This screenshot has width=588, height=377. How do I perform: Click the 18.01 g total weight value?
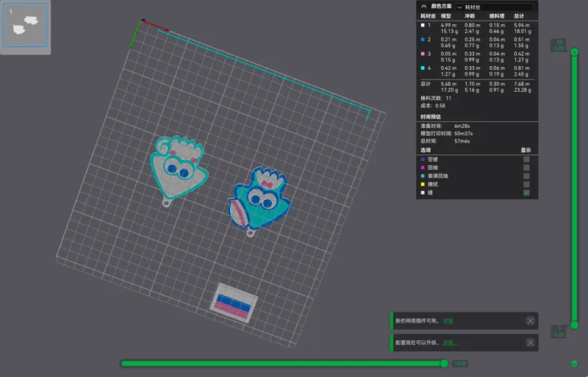click(523, 32)
